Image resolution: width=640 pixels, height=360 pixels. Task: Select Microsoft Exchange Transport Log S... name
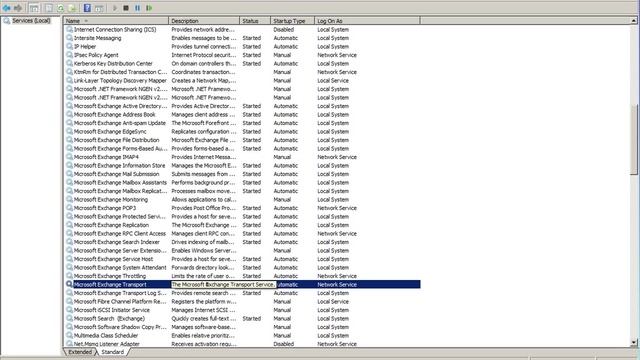point(120,293)
